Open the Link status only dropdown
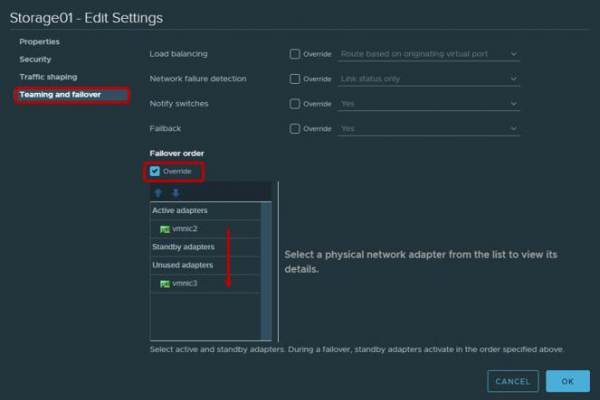Screen dimensions: 600x400 pyautogui.click(x=429, y=78)
